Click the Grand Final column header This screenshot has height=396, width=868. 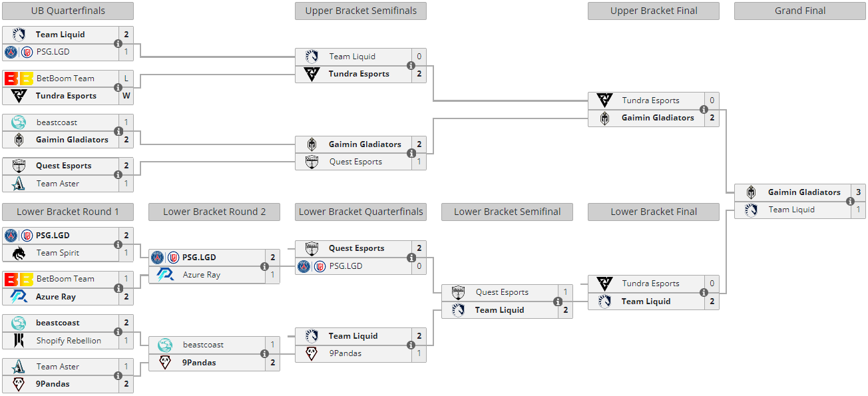point(800,11)
